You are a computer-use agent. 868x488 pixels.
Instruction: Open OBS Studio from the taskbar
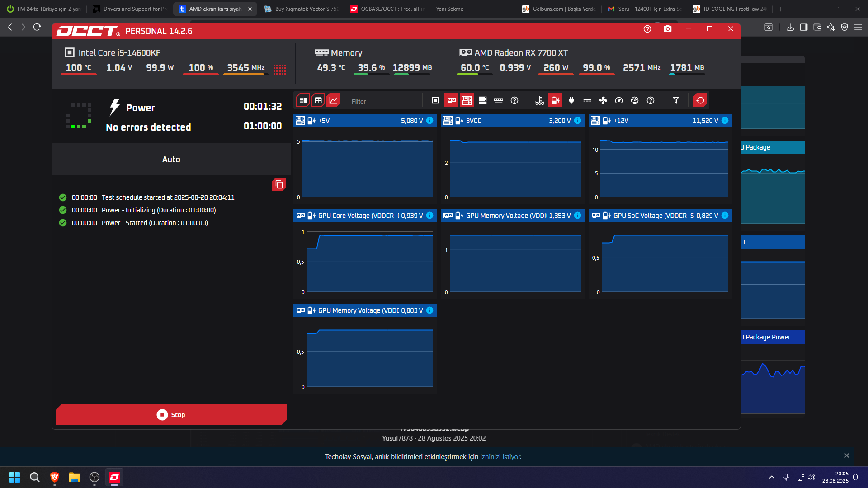click(94, 477)
